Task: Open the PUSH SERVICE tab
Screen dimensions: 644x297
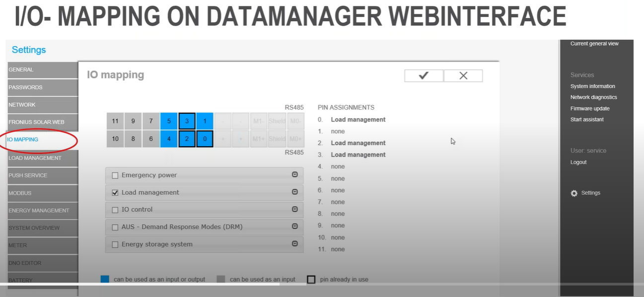Action: pyautogui.click(x=43, y=176)
